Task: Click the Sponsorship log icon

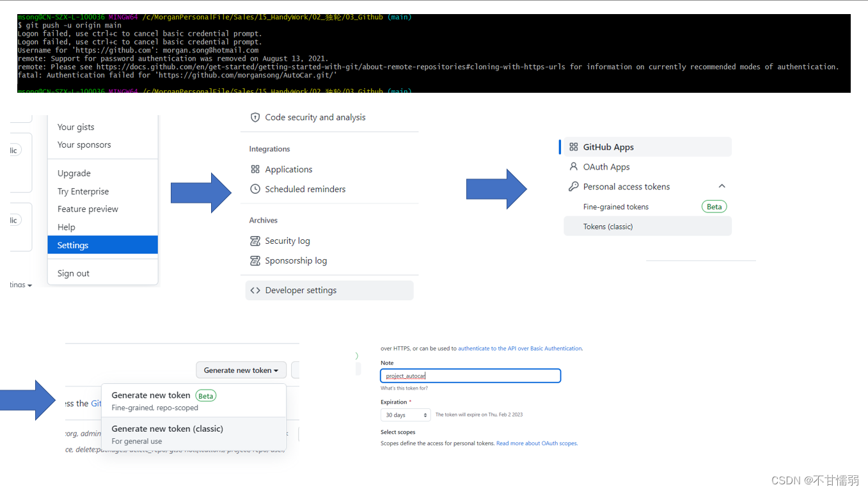Action: tap(255, 260)
